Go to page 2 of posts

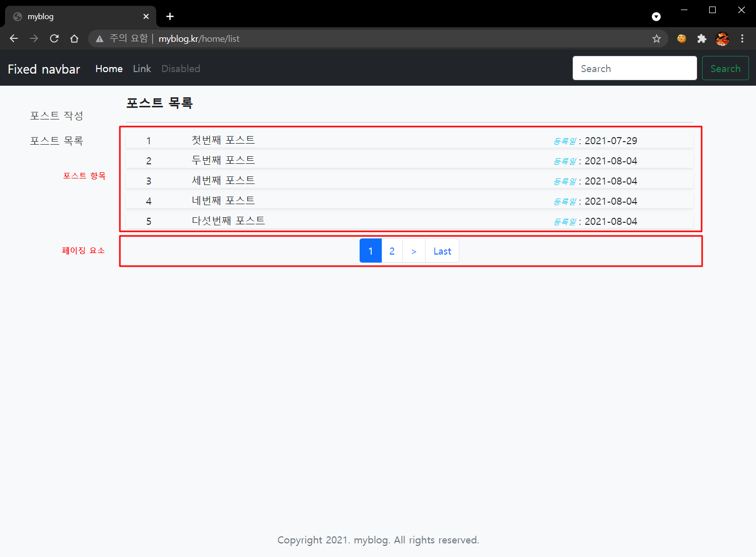pyautogui.click(x=392, y=251)
